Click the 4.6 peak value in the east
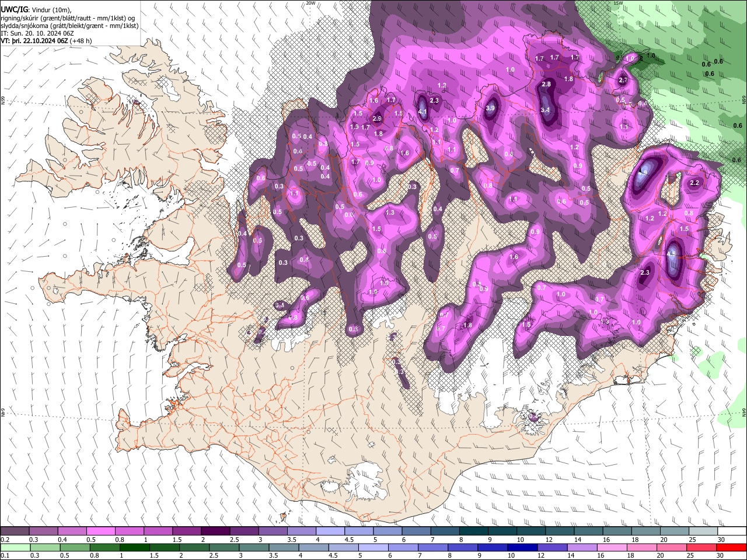 671,254
